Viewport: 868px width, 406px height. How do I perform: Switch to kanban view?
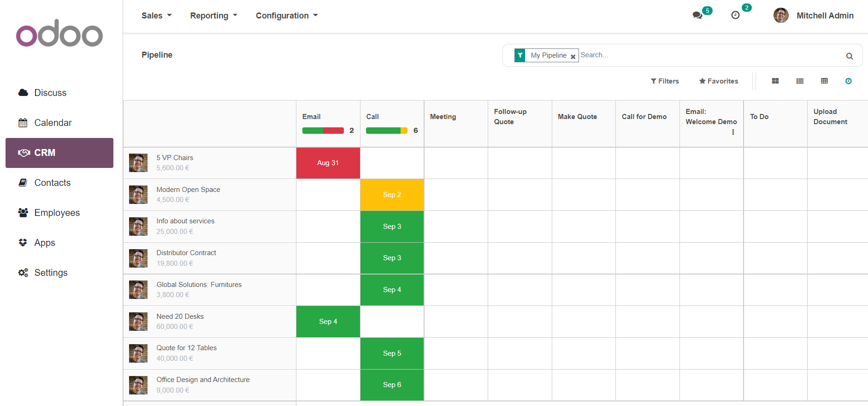tap(775, 81)
